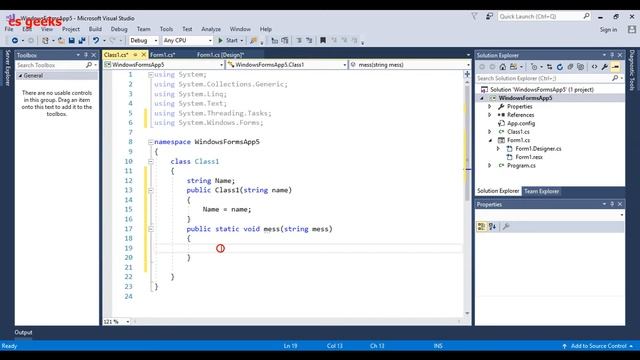Click the account avatar icon beside Sign in
640x360 pixels.
632,29
